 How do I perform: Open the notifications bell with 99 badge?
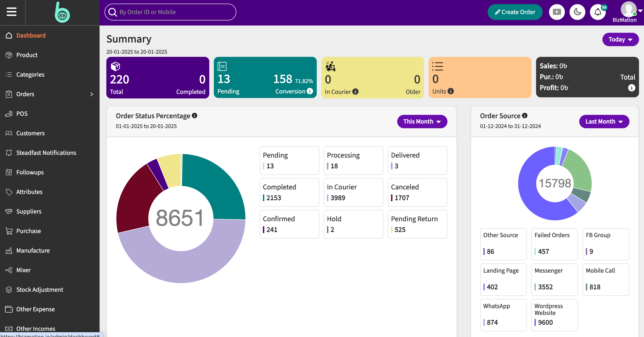click(598, 12)
